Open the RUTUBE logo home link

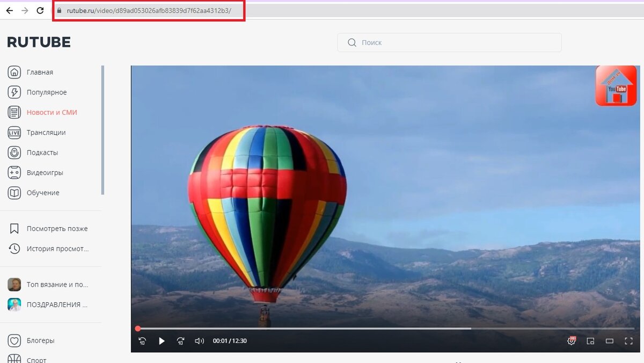click(x=39, y=42)
